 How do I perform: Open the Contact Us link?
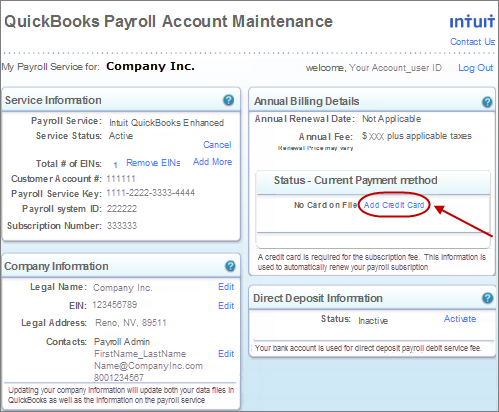pyautogui.click(x=472, y=42)
